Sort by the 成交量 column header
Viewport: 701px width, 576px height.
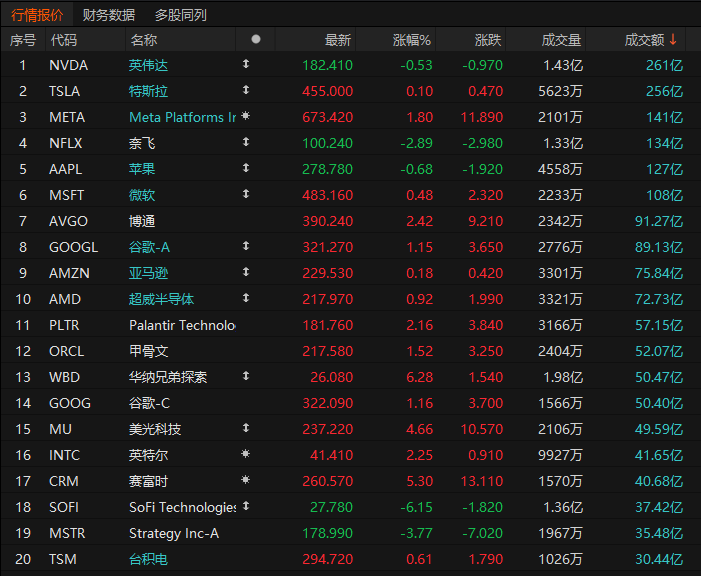point(561,40)
